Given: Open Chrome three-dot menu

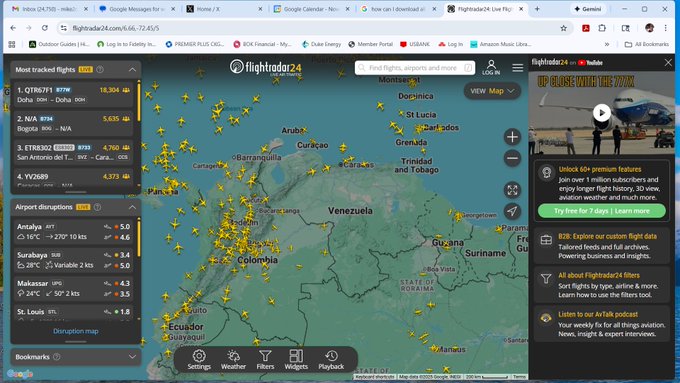Looking at the screenshot, I should (666, 28).
